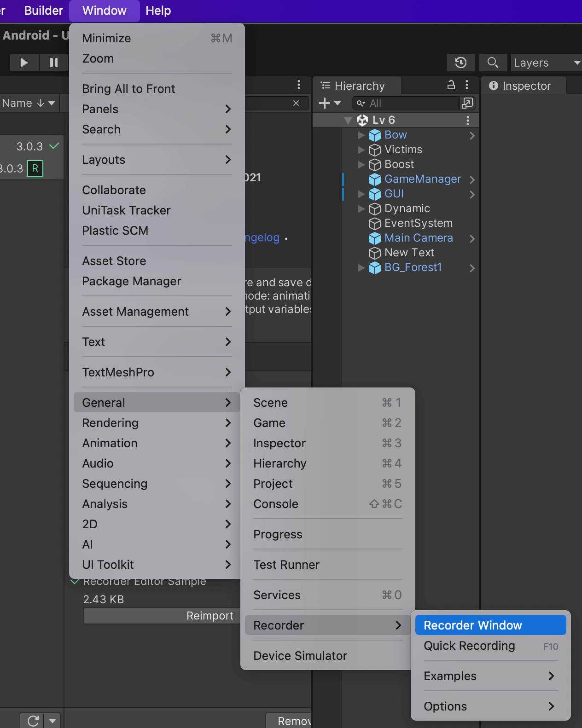The image size is (582, 728).
Task: Choose Recorder Window from the submenu
Action: coord(490,625)
